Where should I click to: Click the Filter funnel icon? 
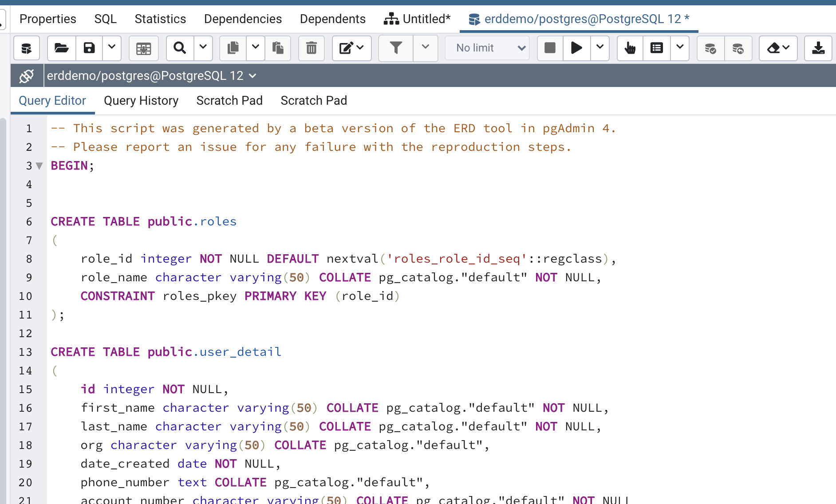396,48
